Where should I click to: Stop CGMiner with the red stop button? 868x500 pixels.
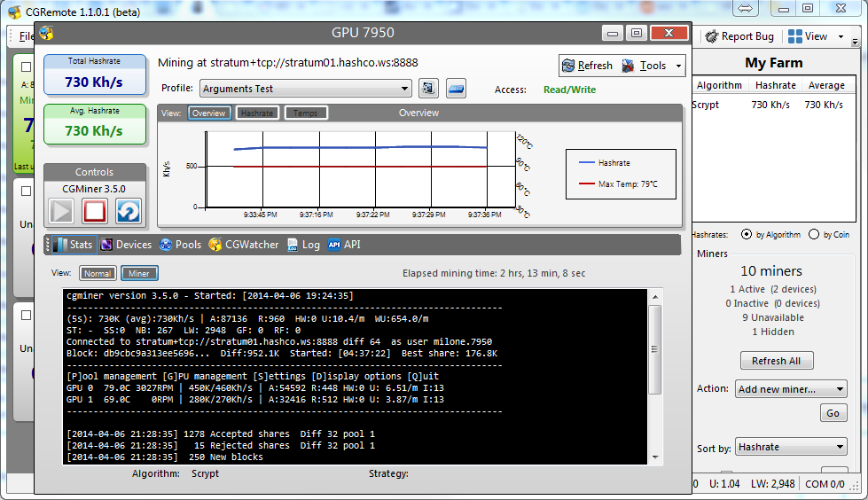coord(95,211)
